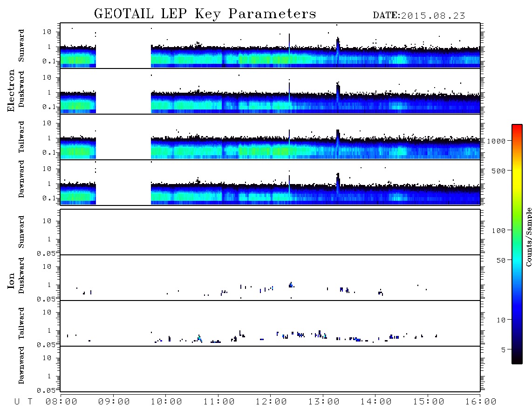
Task: Click the 1000 colorbar tick label
Action: coord(497,141)
